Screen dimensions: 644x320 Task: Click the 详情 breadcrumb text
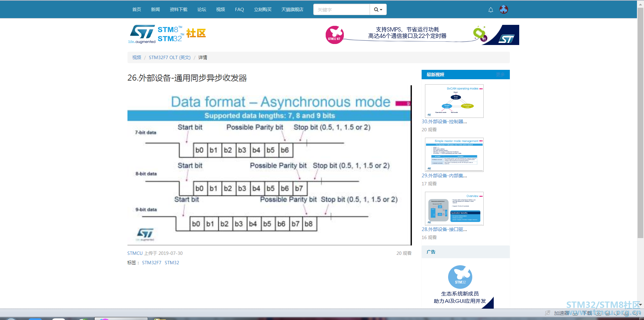pos(203,57)
